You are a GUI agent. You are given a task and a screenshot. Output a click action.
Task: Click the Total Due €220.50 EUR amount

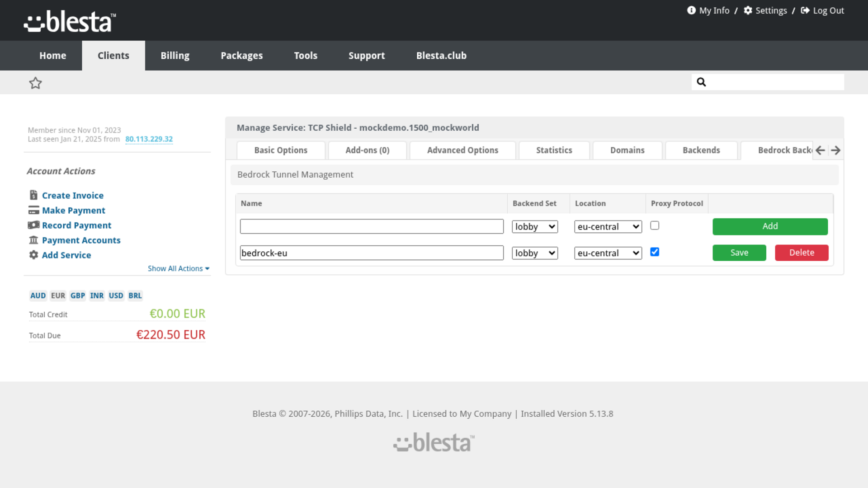pyautogui.click(x=171, y=335)
